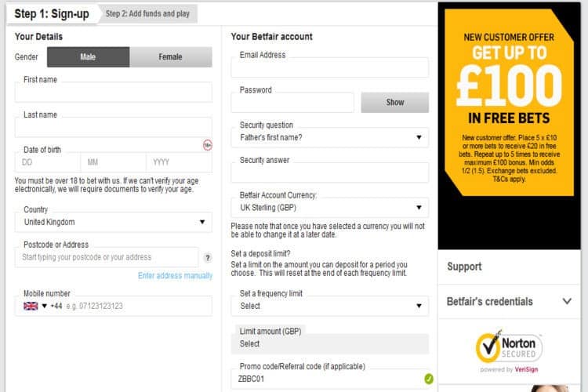Expand Betfair's credentials section
This screenshot has width=588, height=392.
(510, 302)
